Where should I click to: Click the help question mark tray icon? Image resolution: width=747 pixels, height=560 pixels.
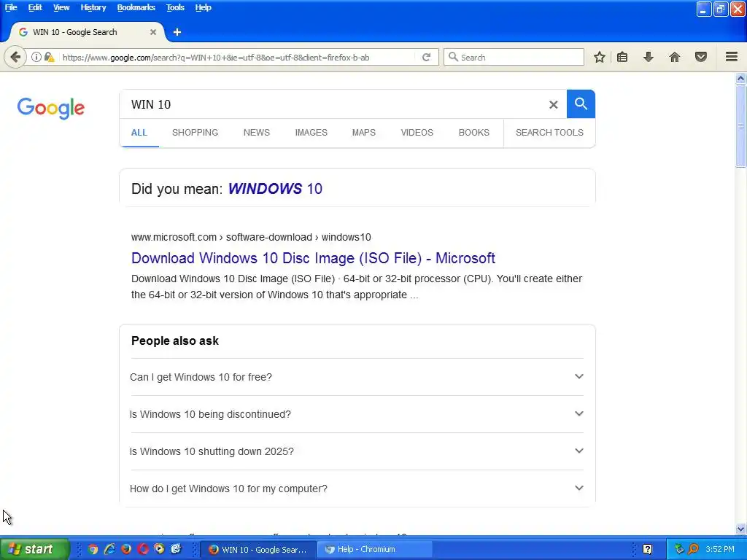coord(648,549)
